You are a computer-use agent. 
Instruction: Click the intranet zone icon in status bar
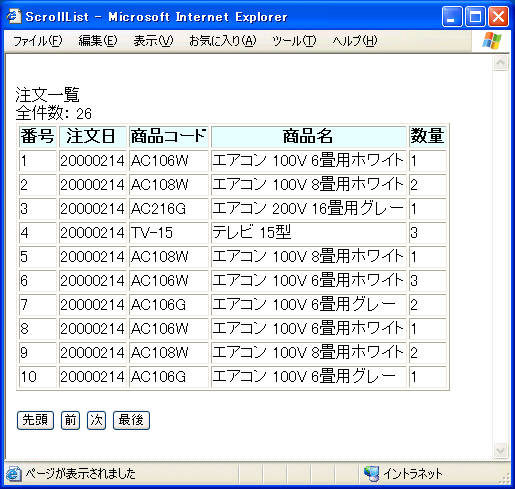371,474
